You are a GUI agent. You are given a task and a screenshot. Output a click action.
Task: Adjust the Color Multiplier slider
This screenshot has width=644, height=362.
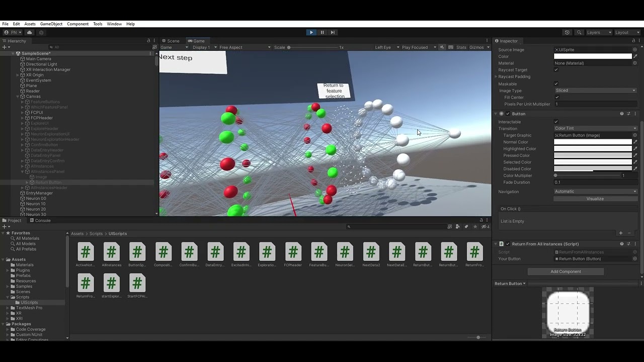click(588, 175)
